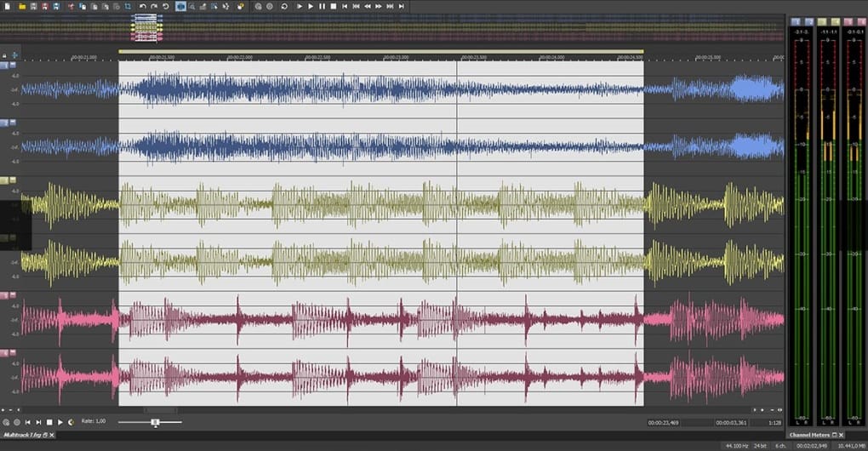This screenshot has width=868, height=451.
Task: Select the Crop tool icon
Action: 128,6
